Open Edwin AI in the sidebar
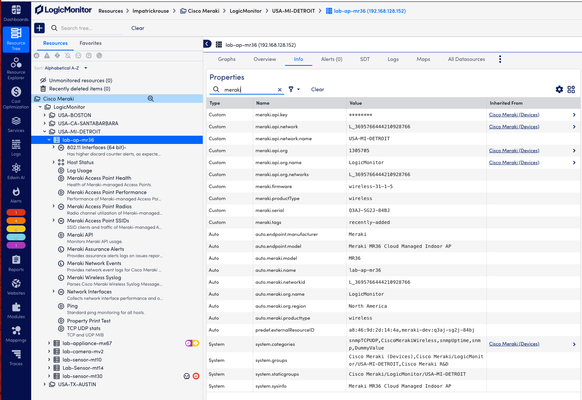This screenshot has width=582, height=400. point(16,171)
